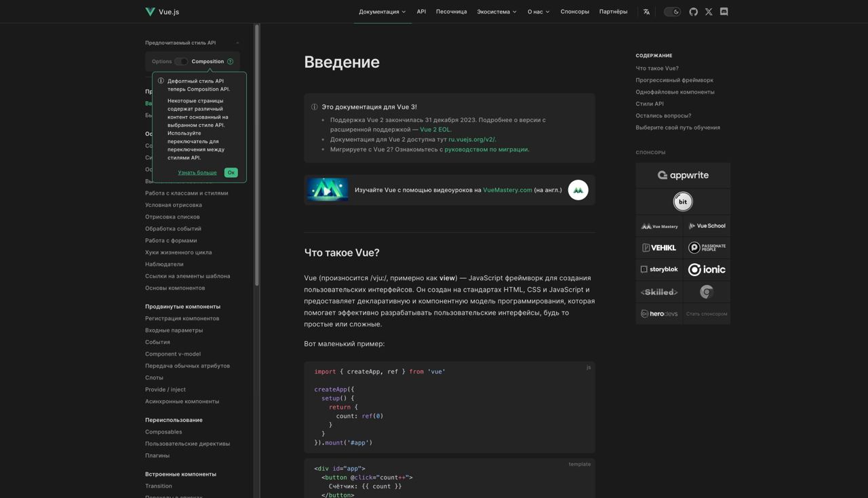Open the VueMastery video thumbnail
The height and width of the screenshot is (498, 868).
pos(327,190)
